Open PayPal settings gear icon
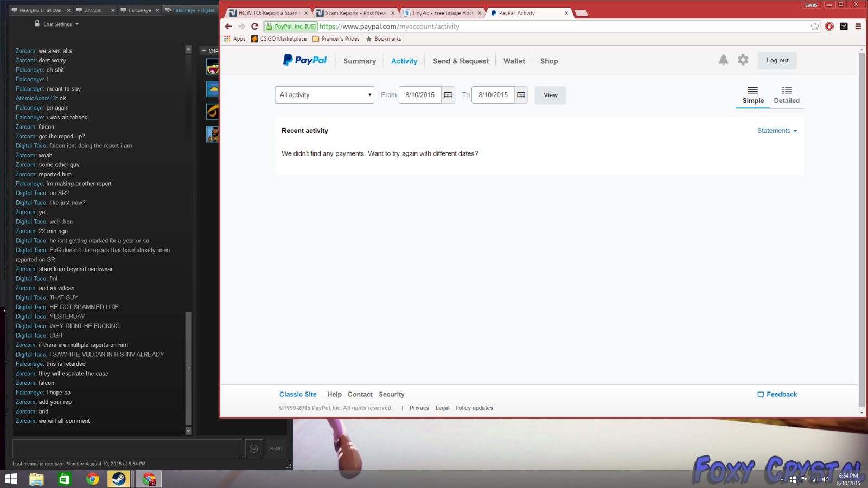Screen dimensions: 868x488 743,60
